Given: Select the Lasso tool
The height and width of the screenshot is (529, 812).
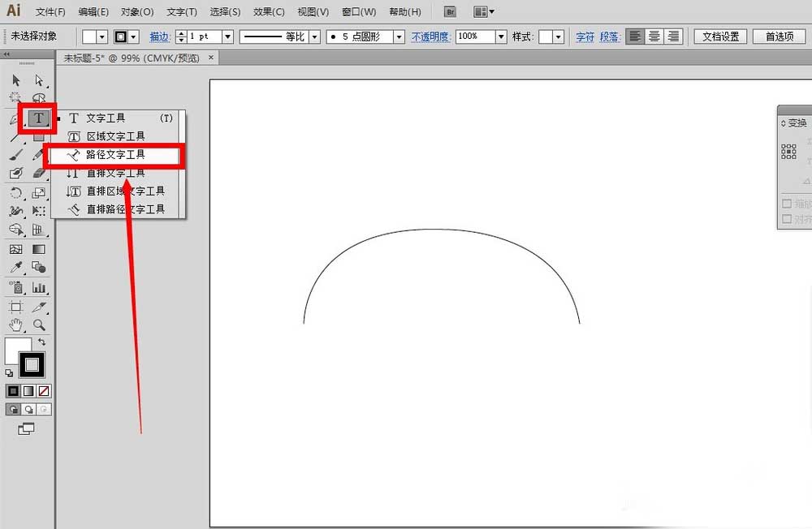Looking at the screenshot, I should pos(39,98).
